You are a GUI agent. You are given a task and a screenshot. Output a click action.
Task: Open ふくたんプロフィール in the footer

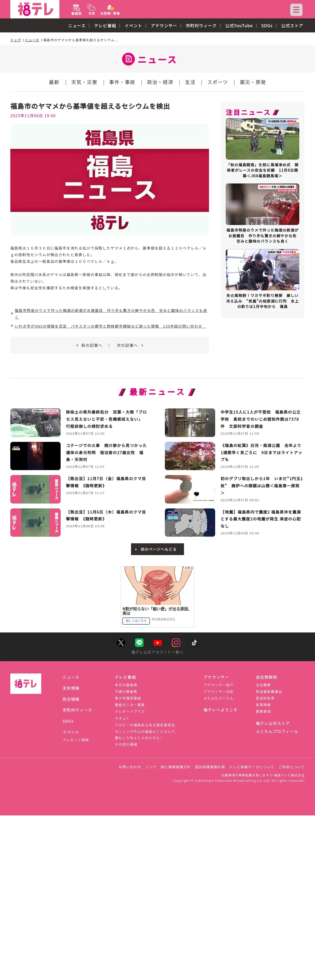click(277, 731)
